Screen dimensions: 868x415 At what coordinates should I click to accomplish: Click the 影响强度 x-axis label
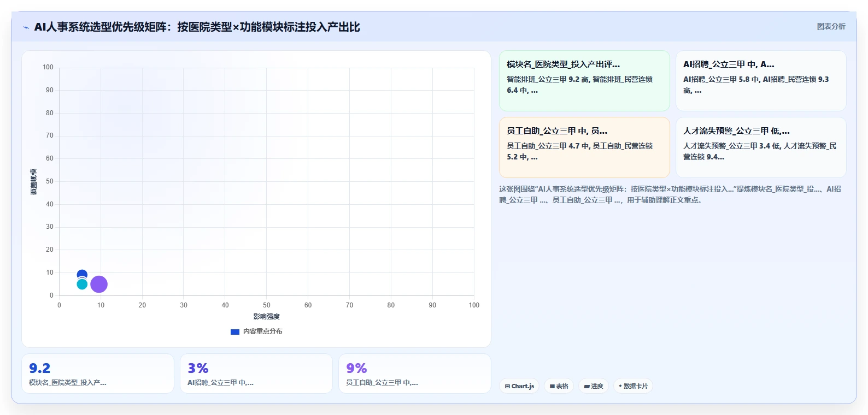click(x=266, y=317)
